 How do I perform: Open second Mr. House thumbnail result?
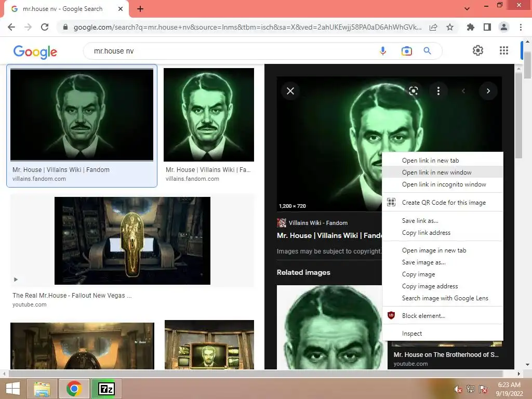point(209,115)
